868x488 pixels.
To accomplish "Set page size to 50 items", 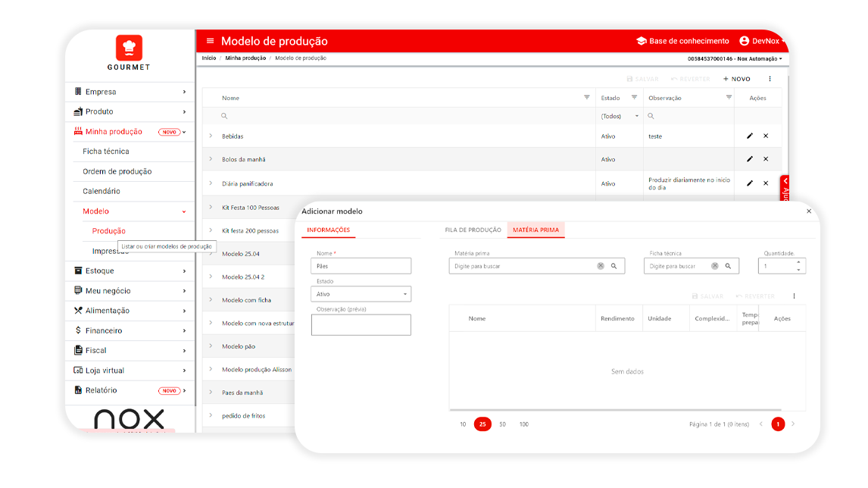I will (503, 424).
